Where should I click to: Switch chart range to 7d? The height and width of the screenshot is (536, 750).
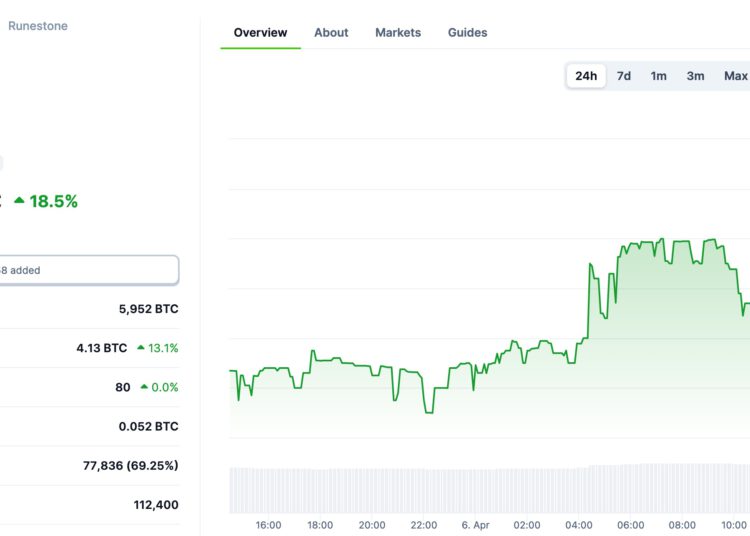click(624, 76)
